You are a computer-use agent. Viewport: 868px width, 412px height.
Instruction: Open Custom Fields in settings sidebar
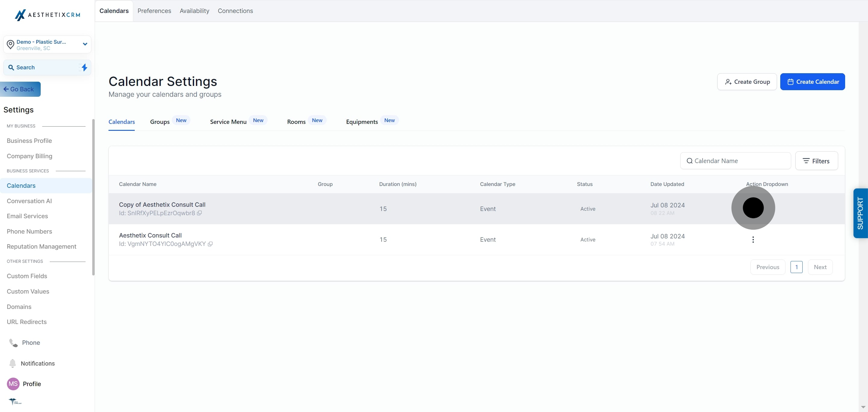(27, 276)
